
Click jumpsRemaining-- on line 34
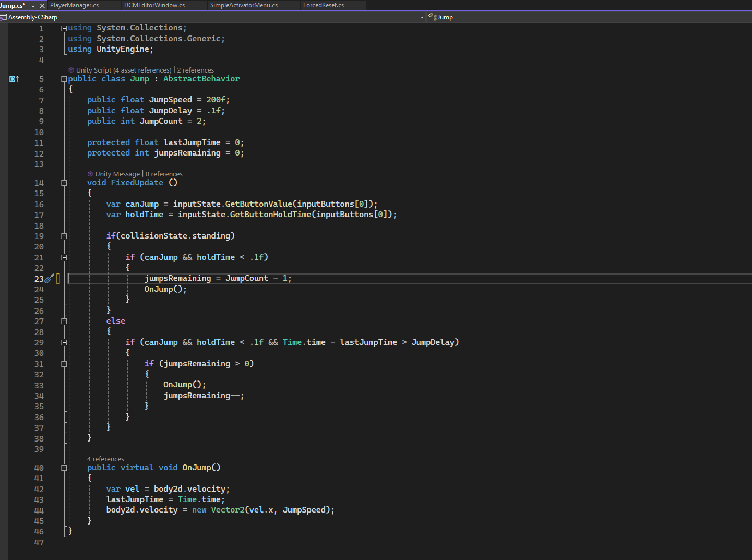[201, 396]
